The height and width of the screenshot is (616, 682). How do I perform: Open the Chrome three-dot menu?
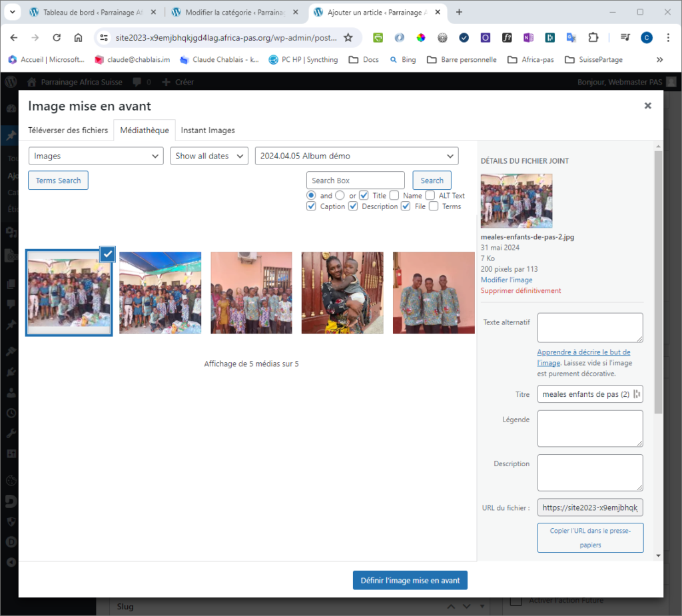(x=668, y=38)
